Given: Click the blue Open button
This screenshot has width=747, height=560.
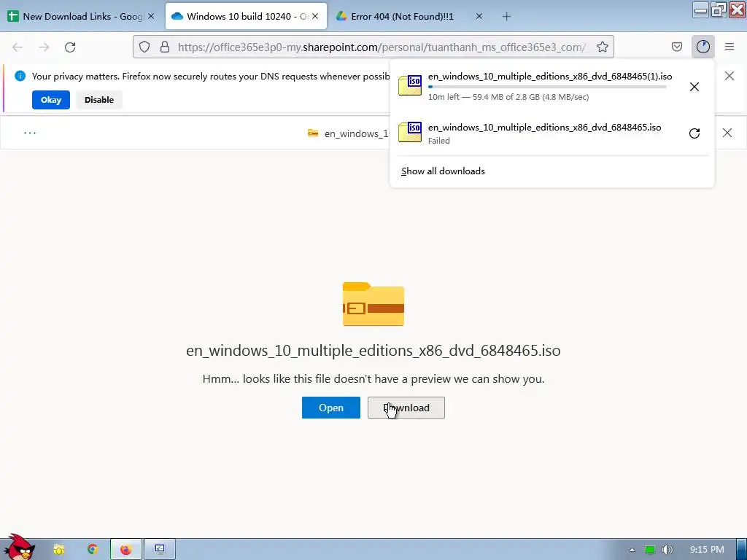Looking at the screenshot, I should coord(330,408).
